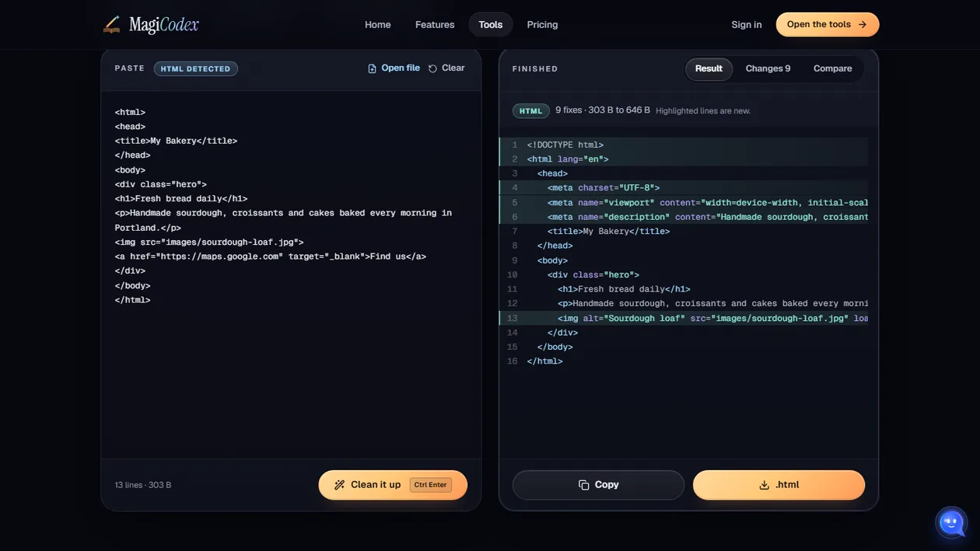
Task: Click the magic wand icon on Clean it up
Action: pyautogui.click(x=339, y=485)
